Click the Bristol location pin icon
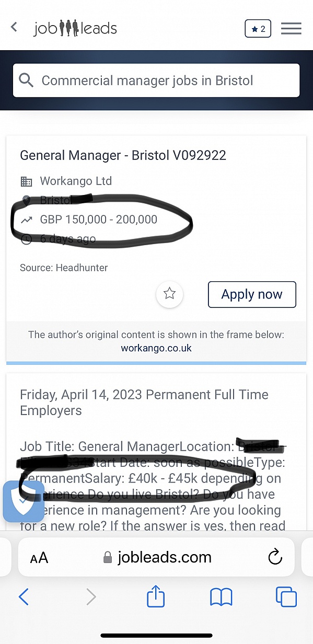The height and width of the screenshot is (644, 313). (26, 200)
